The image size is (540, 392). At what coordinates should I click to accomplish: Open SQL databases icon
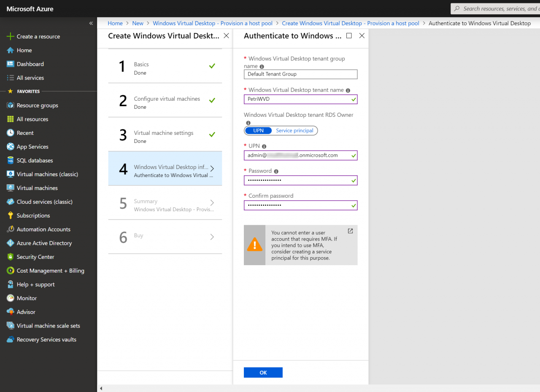[10, 161]
